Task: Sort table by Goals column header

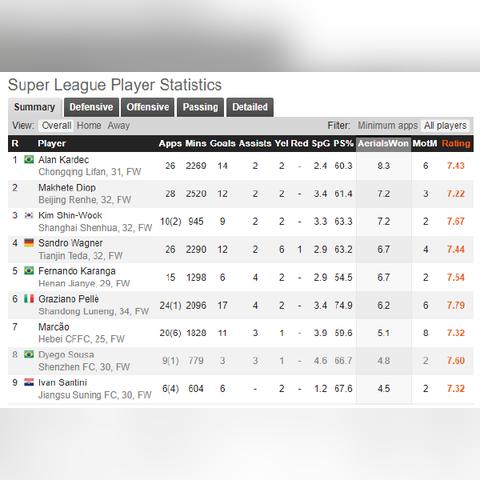Action: (223, 144)
